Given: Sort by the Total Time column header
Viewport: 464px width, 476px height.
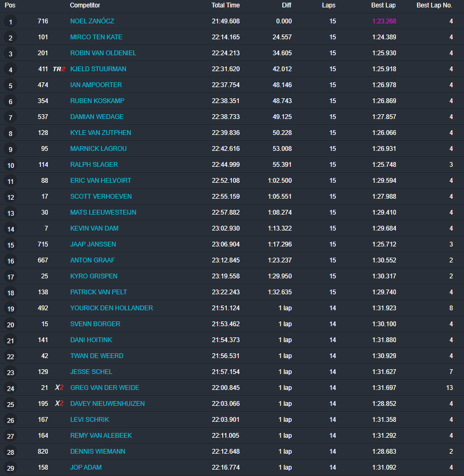Looking at the screenshot, I should pos(225,5).
